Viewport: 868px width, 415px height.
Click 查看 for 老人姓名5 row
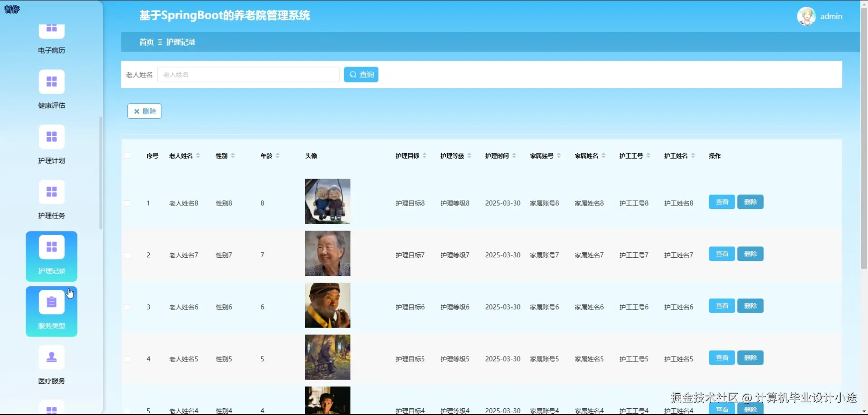tap(722, 358)
